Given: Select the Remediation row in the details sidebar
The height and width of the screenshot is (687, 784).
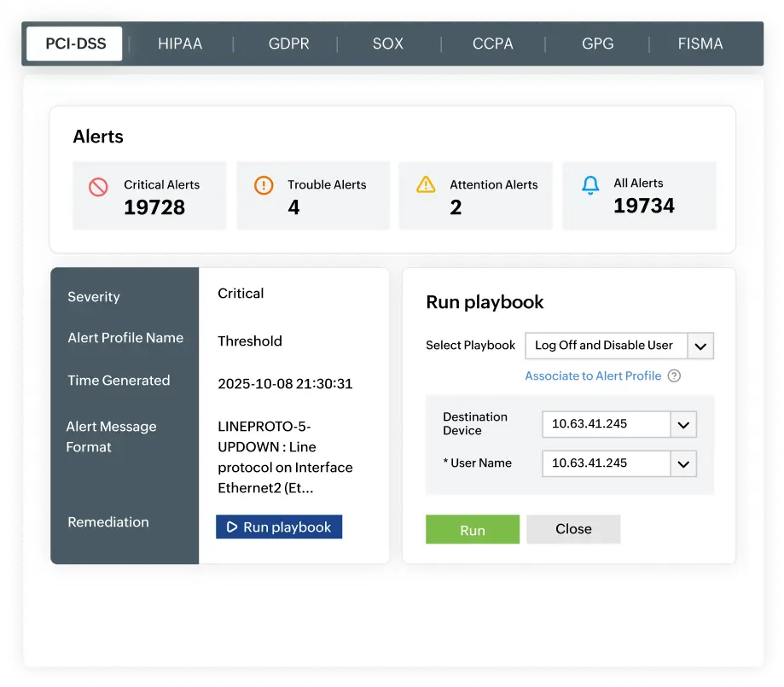Looking at the screenshot, I should pos(108,522).
